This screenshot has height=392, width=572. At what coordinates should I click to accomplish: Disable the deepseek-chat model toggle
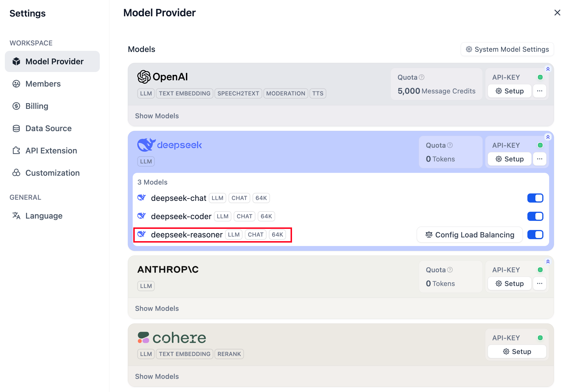(x=535, y=198)
